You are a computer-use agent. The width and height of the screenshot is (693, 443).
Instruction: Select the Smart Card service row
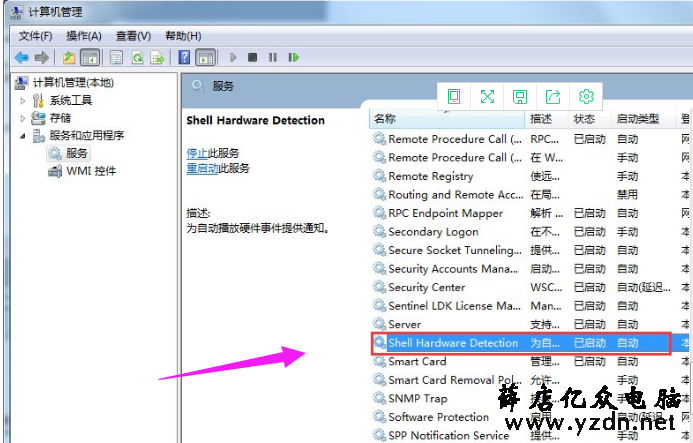[x=530, y=362]
